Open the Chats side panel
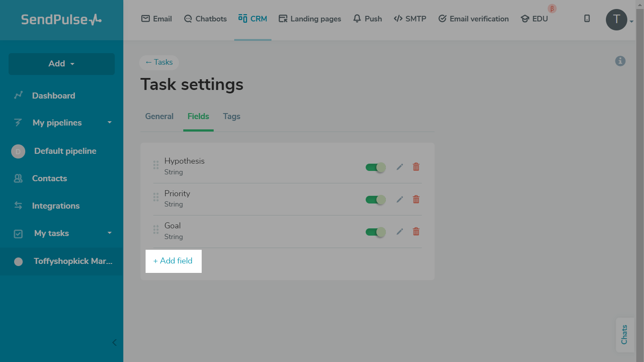This screenshot has width=644, height=362. pos(624,335)
